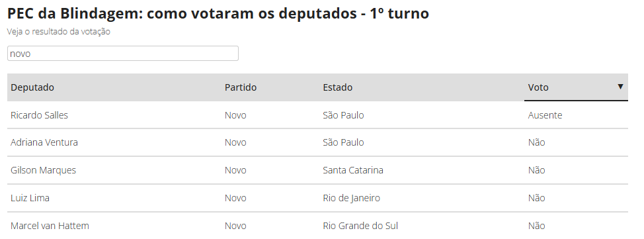
Task: Click the Voto column header label
Action: coord(538,87)
